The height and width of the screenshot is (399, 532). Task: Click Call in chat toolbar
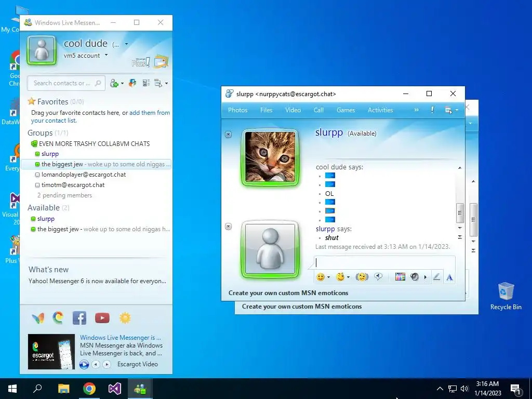318,110
